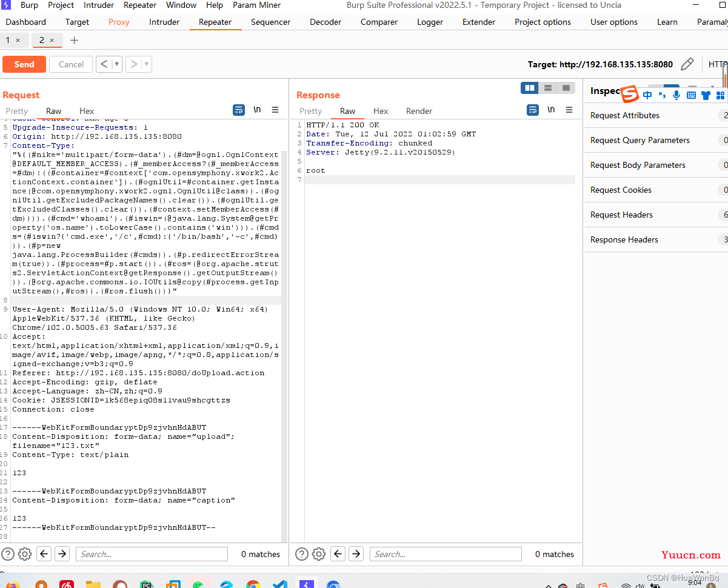Screen dimensions: 728x588
Task: Open history dropdown beside back arrow
Action: (116, 64)
